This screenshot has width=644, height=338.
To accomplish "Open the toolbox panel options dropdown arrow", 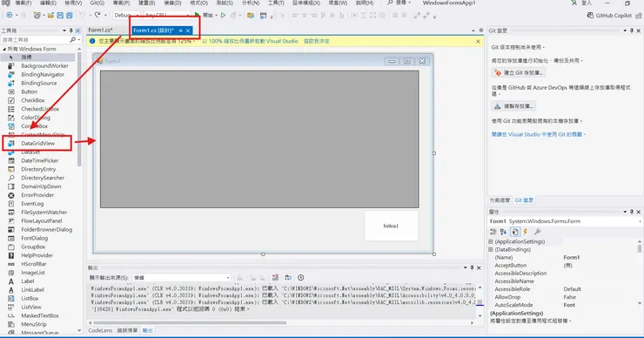I will [64, 30].
